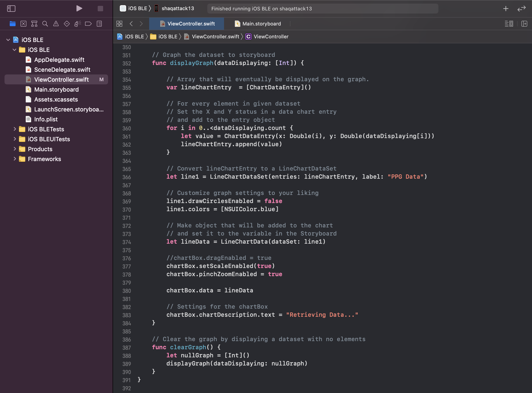Click 'line1.drawCirclesEnabled' on line 369
Viewport: 532px width, 393px height.
[x=210, y=201]
